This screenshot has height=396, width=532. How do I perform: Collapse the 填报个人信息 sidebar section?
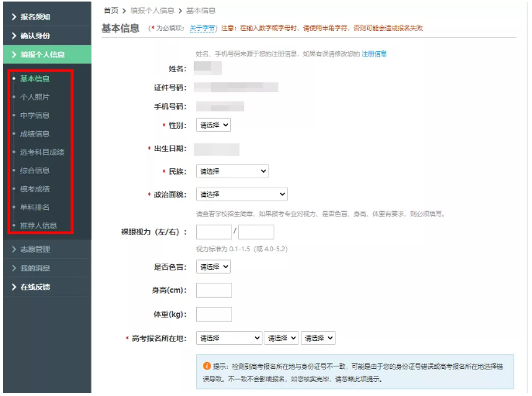(x=42, y=55)
